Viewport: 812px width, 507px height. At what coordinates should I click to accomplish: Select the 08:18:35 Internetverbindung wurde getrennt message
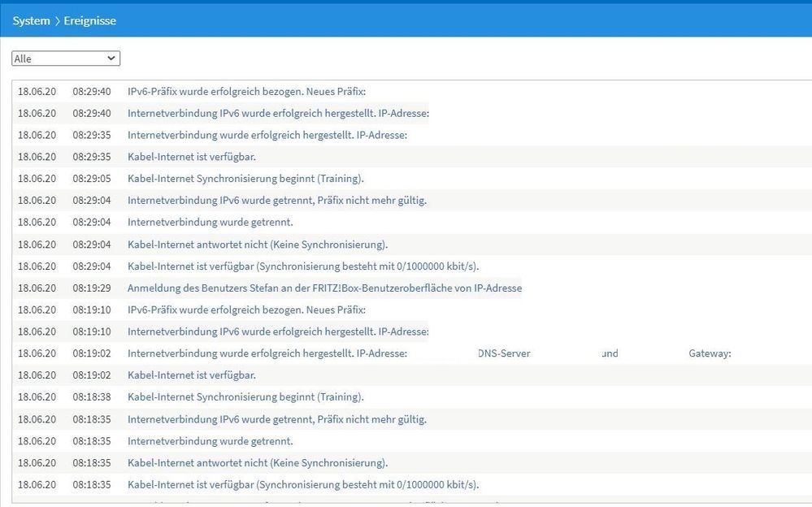(x=211, y=441)
